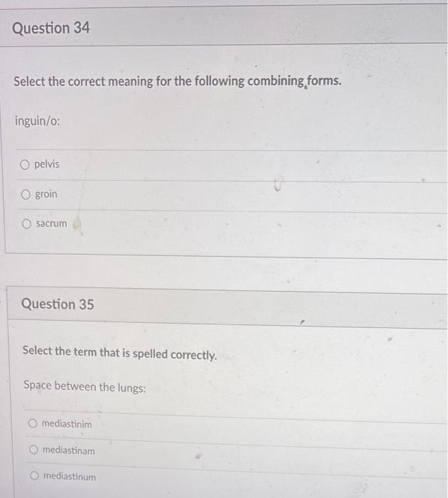Click the Question 34 heading
448x498 pixels.
[x=51, y=28]
